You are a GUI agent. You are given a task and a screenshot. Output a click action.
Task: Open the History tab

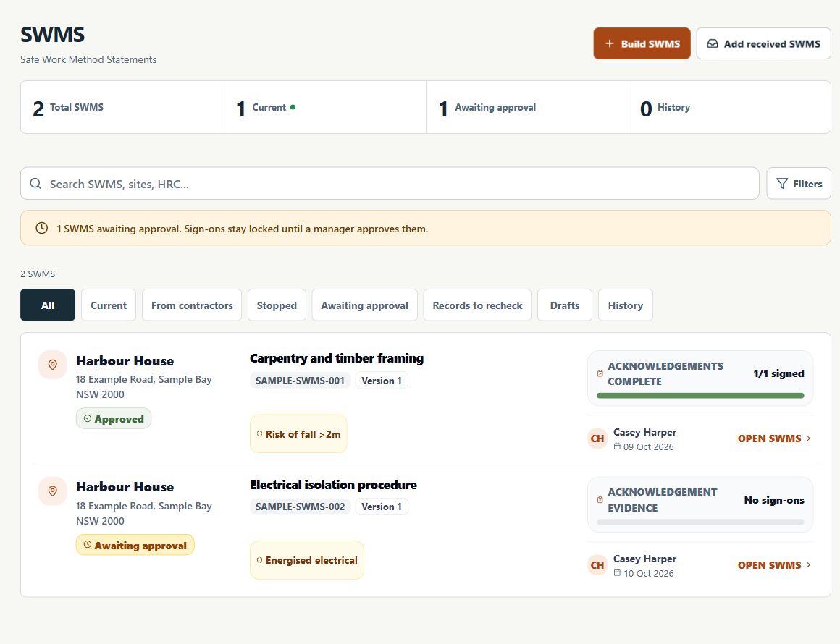[x=626, y=305]
